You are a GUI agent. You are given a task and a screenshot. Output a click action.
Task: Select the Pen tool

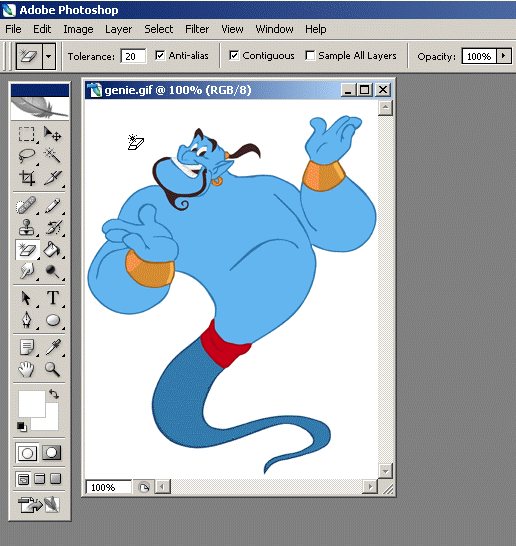pos(27,320)
